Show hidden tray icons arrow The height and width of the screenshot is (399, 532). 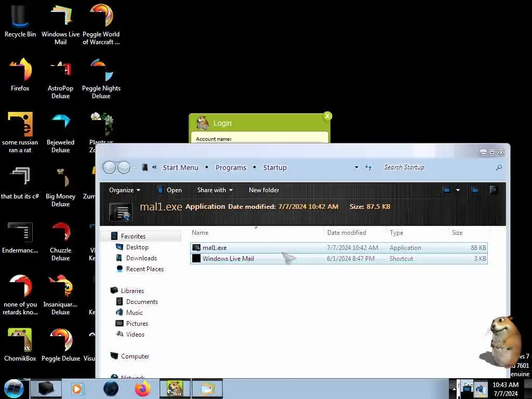pos(454,389)
